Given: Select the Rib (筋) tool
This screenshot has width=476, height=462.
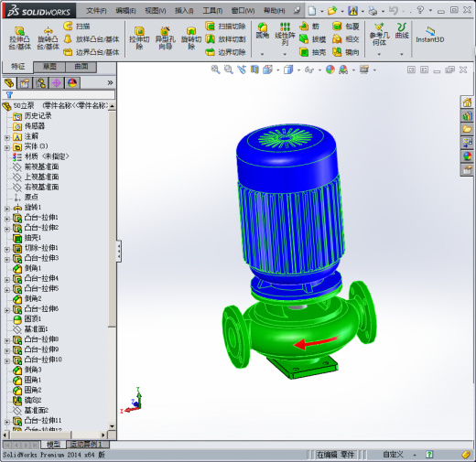Looking at the screenshot, I should pos(309,27).
